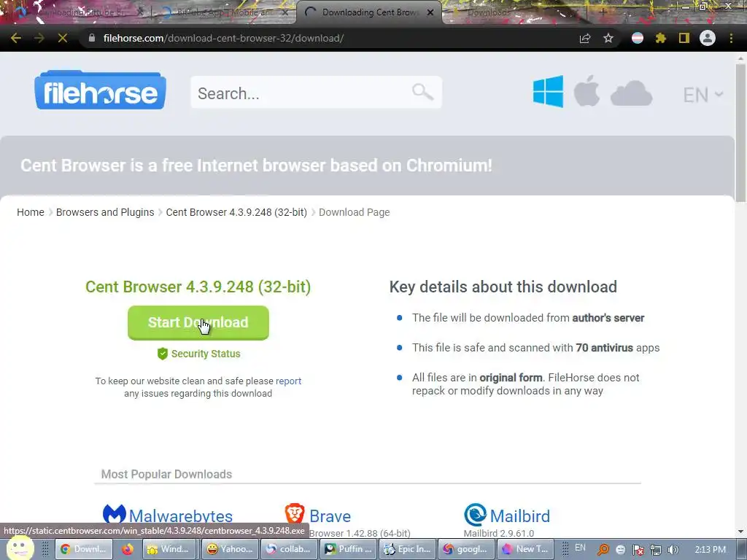Bookmark this page with the star icon

coord(608,38)
